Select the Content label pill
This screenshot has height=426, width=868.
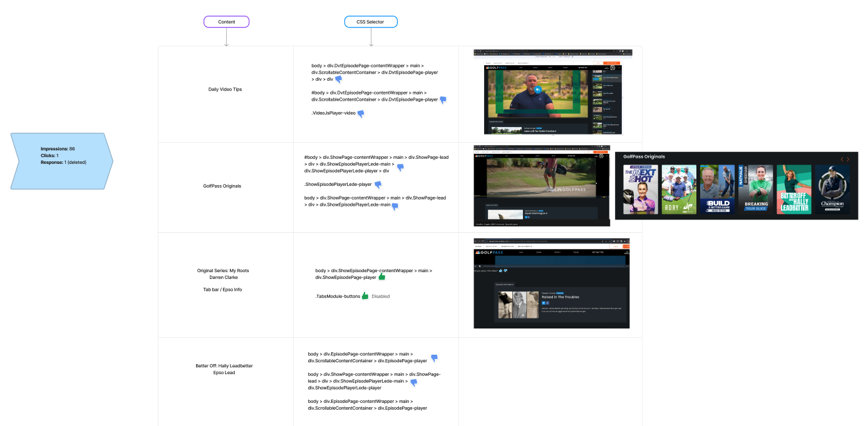[227, 22]
